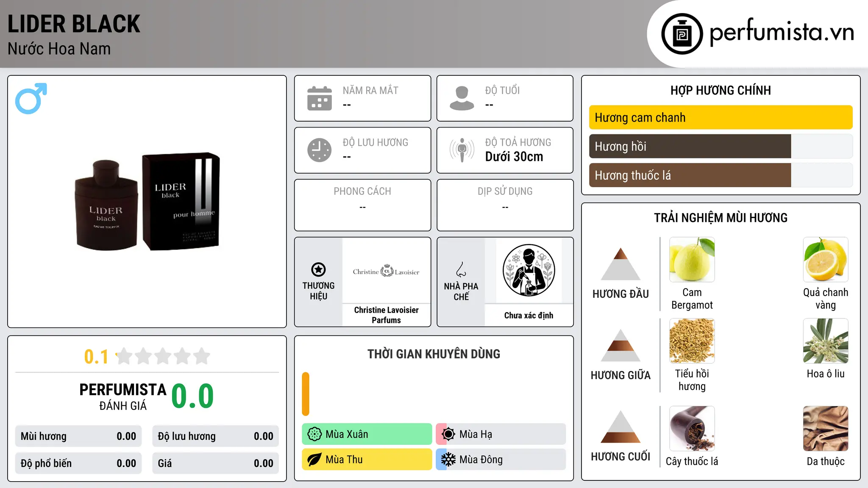Click the Nước Hoa Nam subtitle
The width and height of the screenshot is (868, 488).
coord(59,49)
